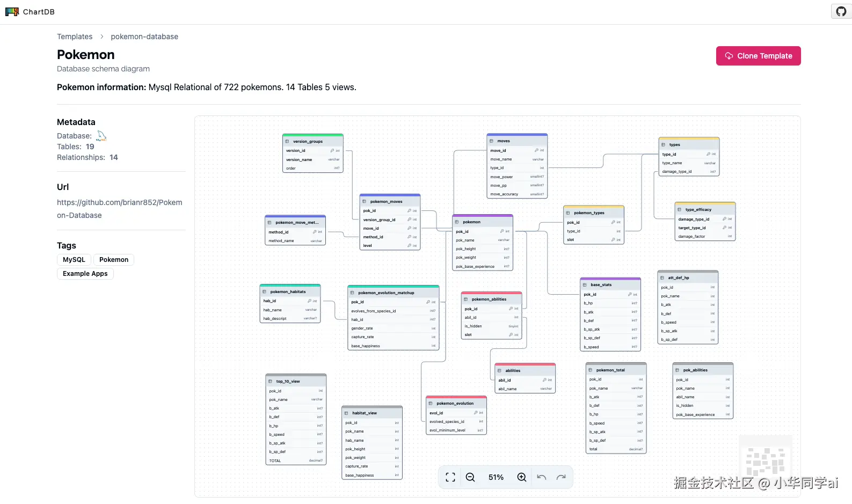The height and width of the screenshot is (504, 852).
Task: Select the Pokemon tag
Action: (x=114, y=260)
